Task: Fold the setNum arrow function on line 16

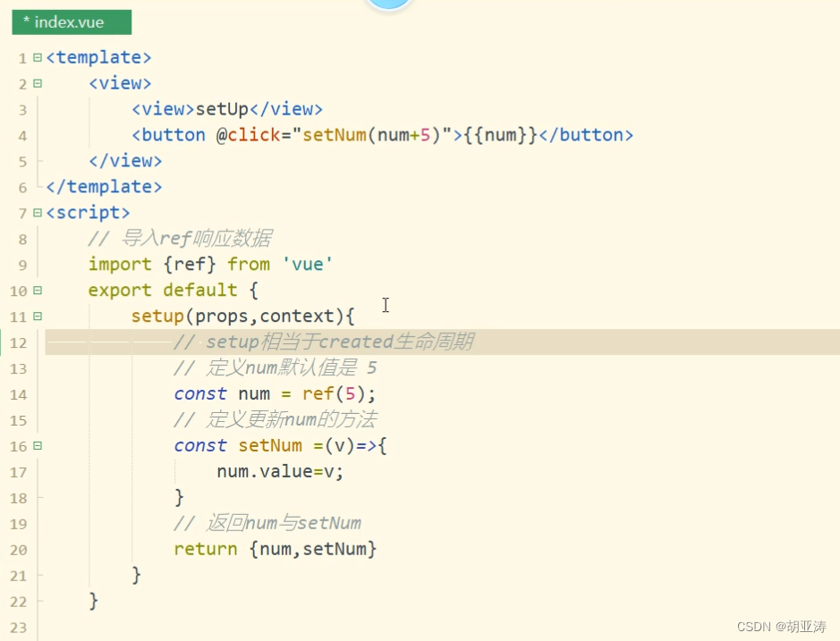Action: tap(38, 445)
